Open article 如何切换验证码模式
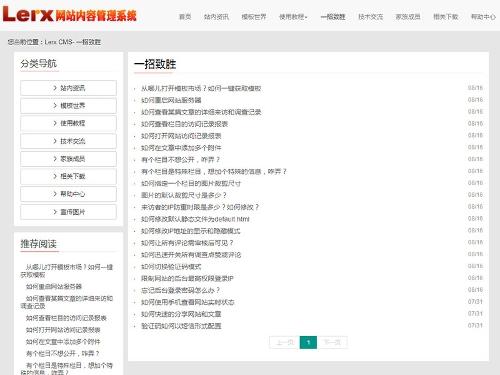 click(171, 267)
